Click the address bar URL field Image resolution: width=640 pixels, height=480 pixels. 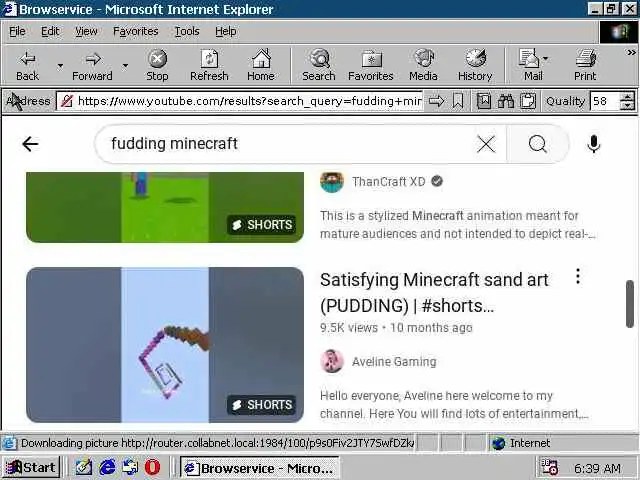point(240,101)
